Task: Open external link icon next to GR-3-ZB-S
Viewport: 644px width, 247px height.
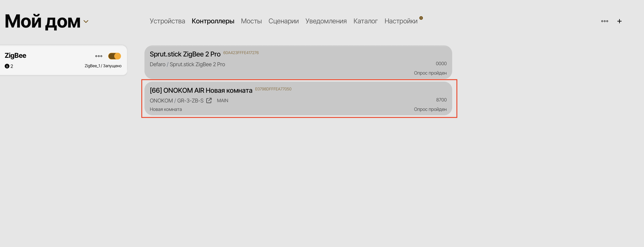Action: tap(209, 100)
